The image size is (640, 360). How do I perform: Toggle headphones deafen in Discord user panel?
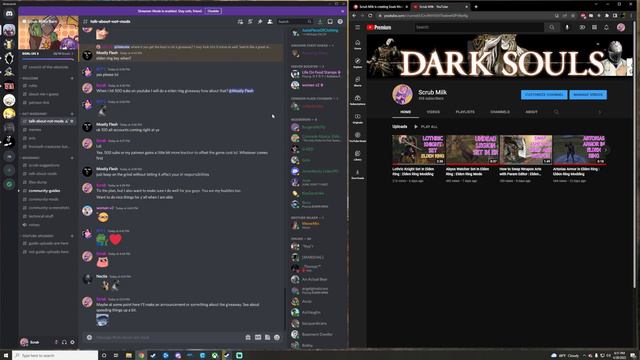64,342
